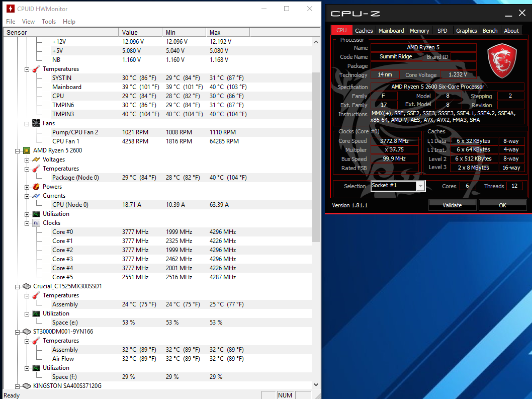The height and width of the screenshot is (399, 532).
Task: Click the OK button in CPU-Z
Action: pos(502,205)
